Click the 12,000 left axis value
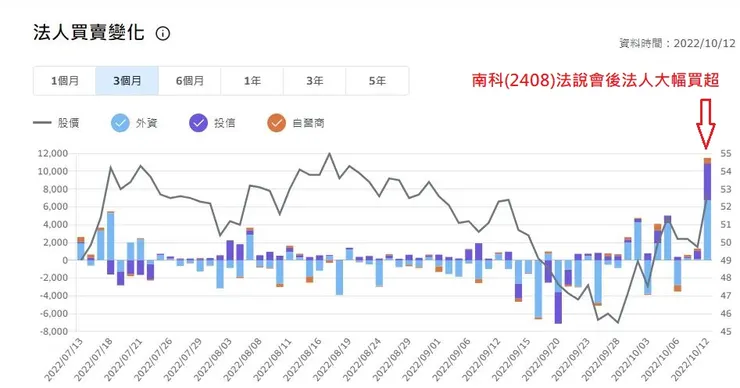The height and width of the screenshot is (388, 740). point(53,153)
